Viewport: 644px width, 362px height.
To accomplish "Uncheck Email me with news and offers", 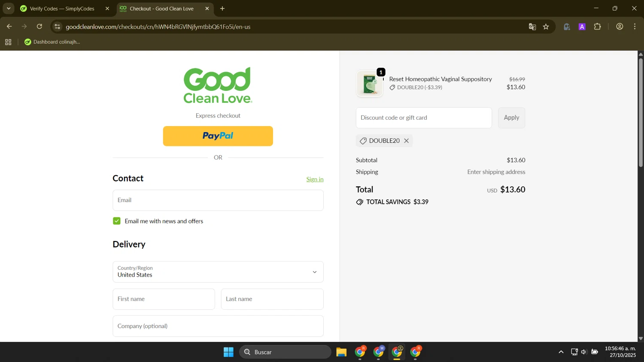I will (x=117, y=221).
